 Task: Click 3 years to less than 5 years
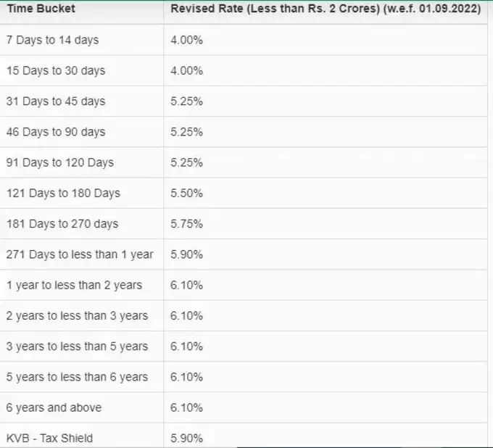(77, 347)
